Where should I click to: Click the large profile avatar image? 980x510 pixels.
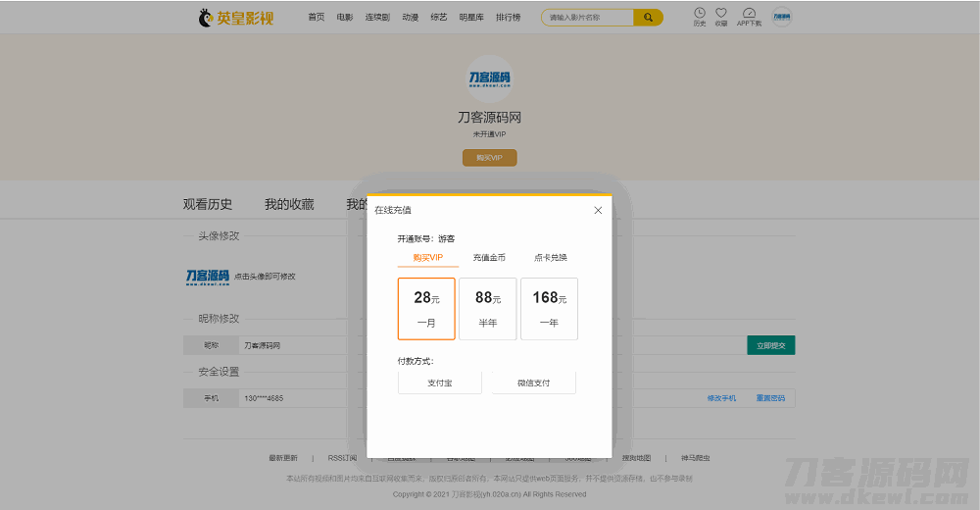click(x=489, y=78)
